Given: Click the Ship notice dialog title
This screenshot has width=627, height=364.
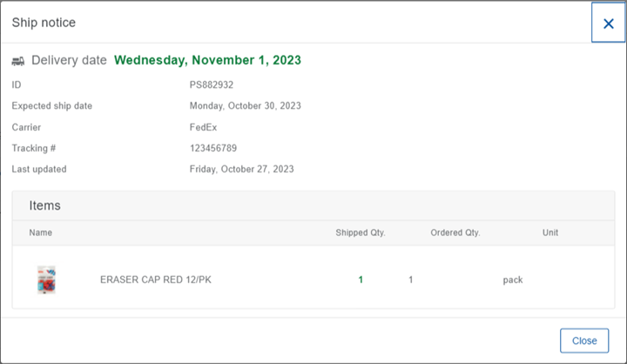Looking at the screenshot, I should pyautogui.click(x=44, y=23).
